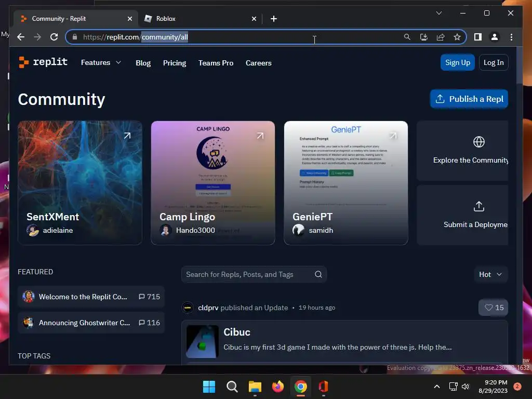Open File Explorer from taskbar
This screenshot has width=532, height=399.
(x=255, y=387)
